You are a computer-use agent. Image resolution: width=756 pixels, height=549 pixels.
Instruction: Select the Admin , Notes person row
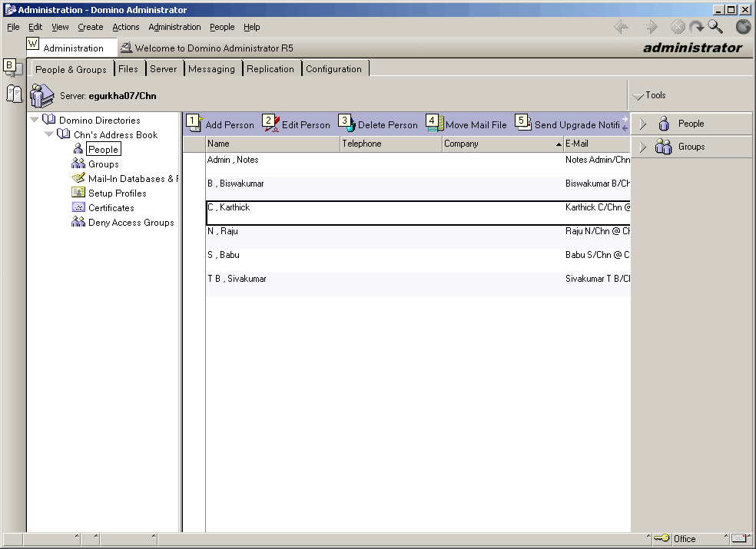click(x=418, y=165)
